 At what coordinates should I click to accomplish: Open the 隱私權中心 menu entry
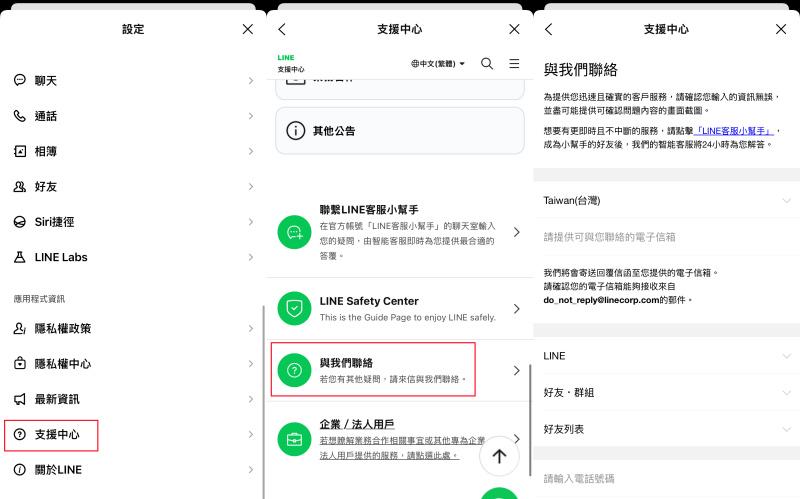(x=133, y=364)
